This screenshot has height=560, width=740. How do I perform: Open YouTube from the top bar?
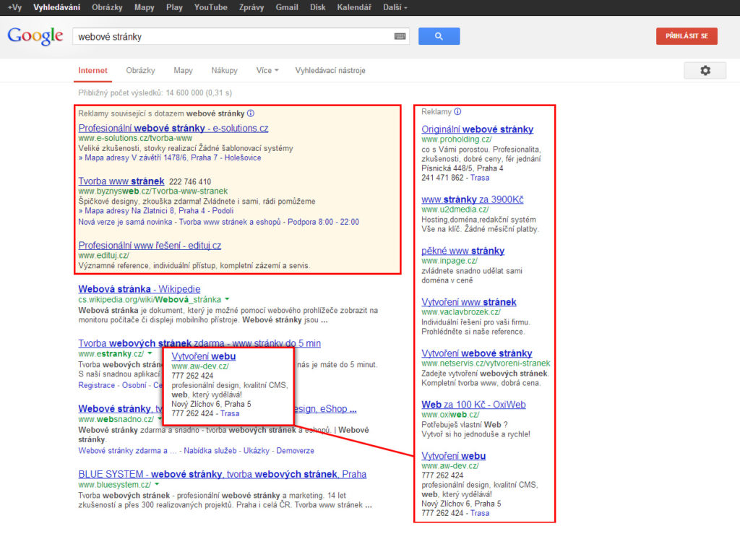tap(210, 7)
